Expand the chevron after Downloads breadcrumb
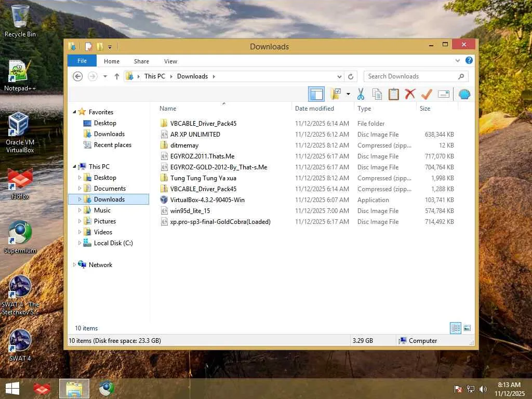 pos(214,76)
